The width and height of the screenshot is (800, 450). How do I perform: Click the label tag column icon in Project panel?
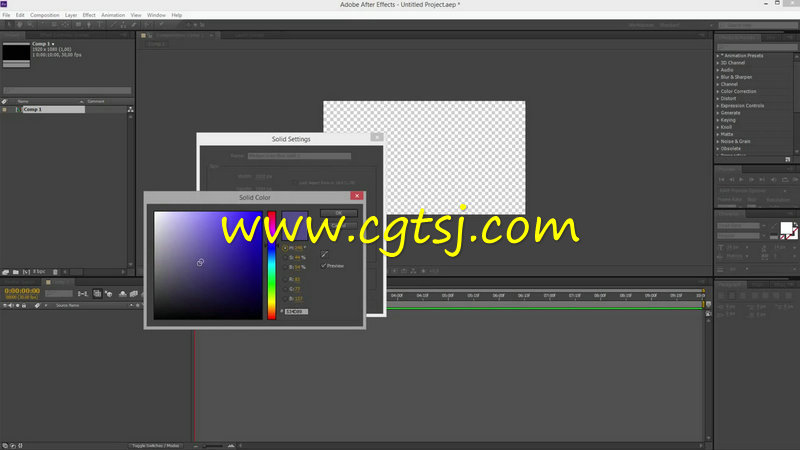click(x=5, y=102)
